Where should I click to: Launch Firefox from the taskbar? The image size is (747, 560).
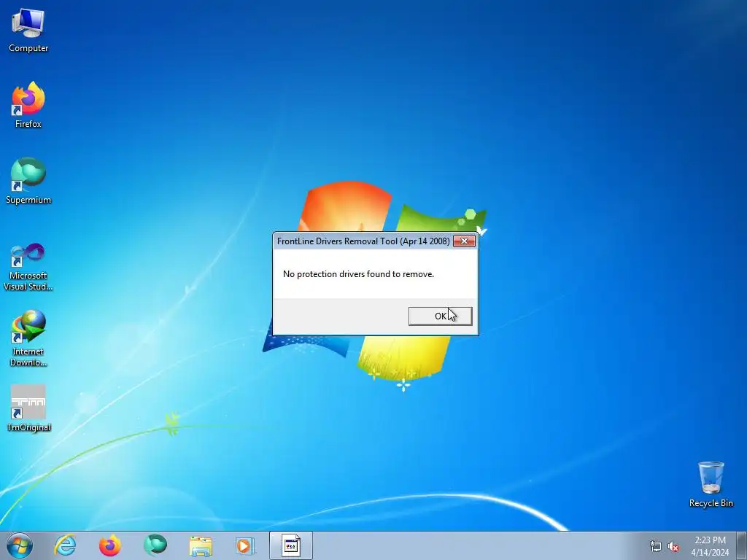click(110, 545)
